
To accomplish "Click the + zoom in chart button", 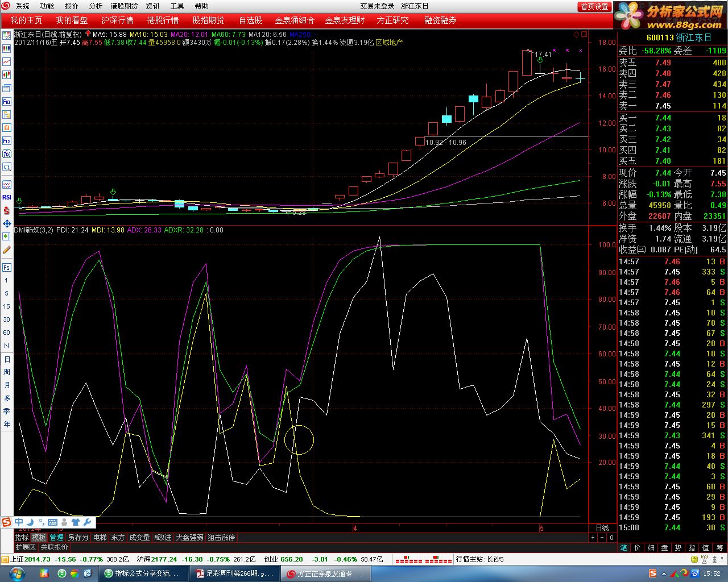I will 593,537.
